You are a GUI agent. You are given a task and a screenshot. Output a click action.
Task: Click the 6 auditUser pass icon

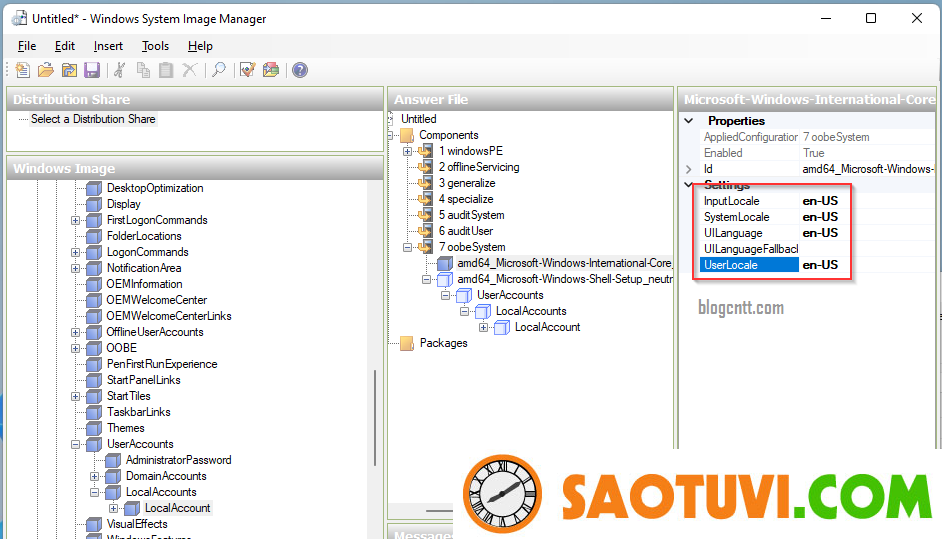coord(425,231)
